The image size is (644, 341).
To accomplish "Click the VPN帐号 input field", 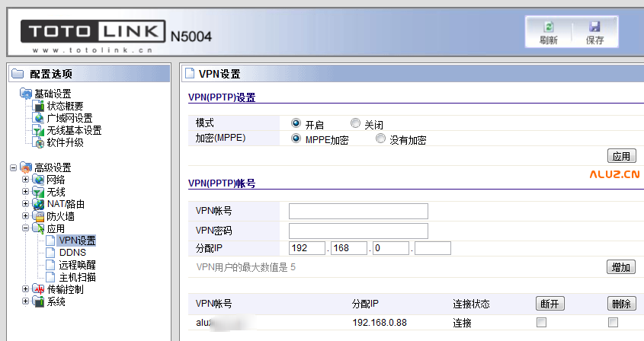I will click(358, 211).
